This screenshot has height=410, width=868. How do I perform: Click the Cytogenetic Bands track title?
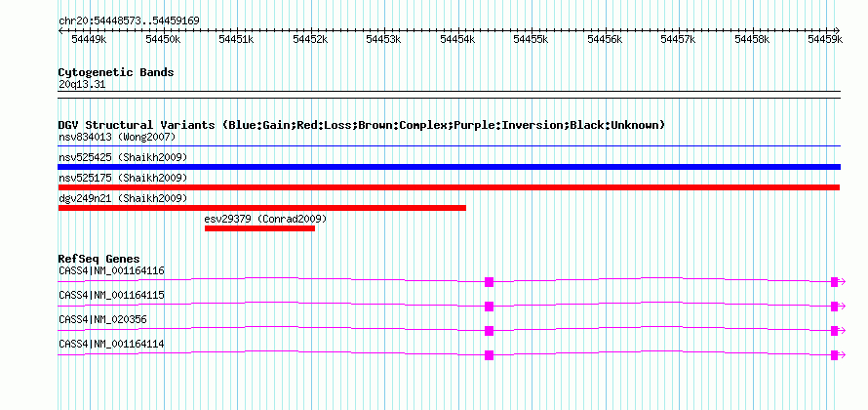[116, 72]
